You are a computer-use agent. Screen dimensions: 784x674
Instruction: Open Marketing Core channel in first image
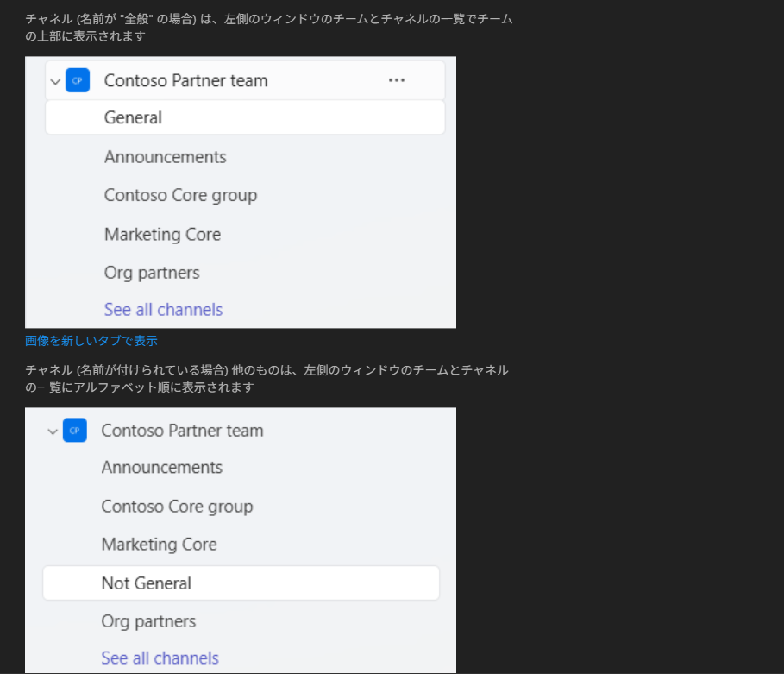(162, 234)
